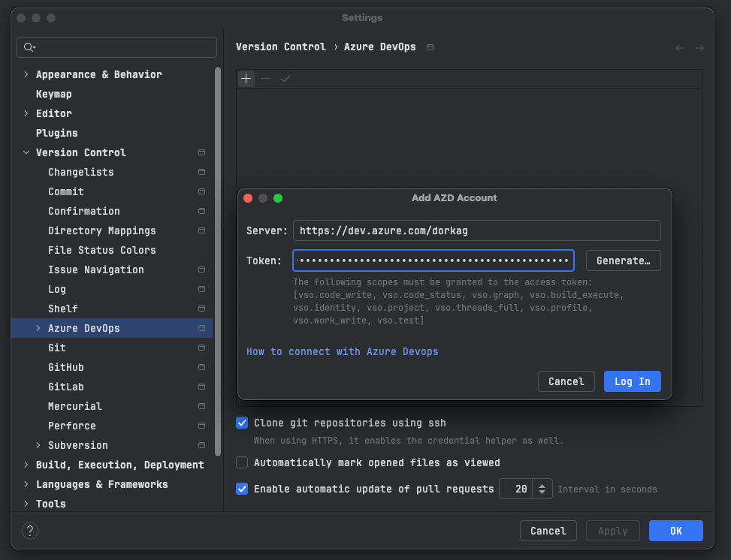Click Generate… token button

click(x=624, y=260)
